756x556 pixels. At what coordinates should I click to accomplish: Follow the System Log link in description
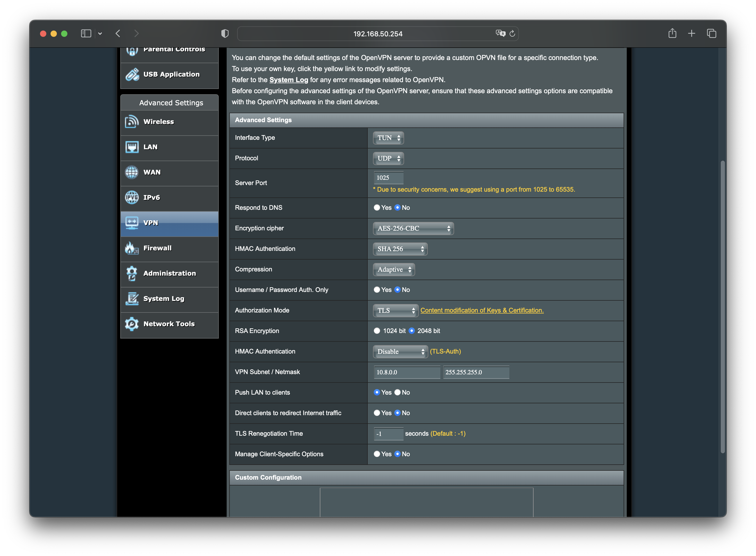tap(288, 80)
